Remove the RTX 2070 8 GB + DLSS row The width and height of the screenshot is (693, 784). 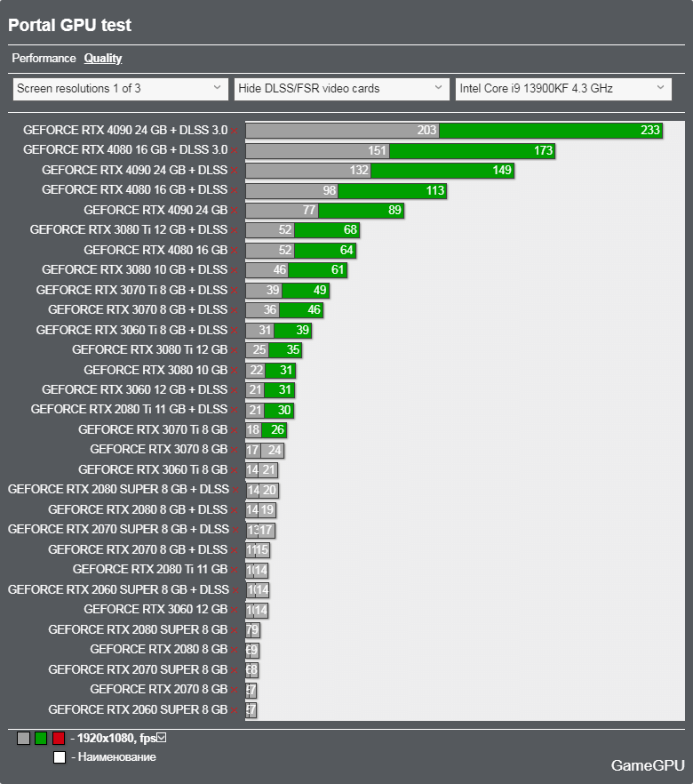click(x=235, y=550)
